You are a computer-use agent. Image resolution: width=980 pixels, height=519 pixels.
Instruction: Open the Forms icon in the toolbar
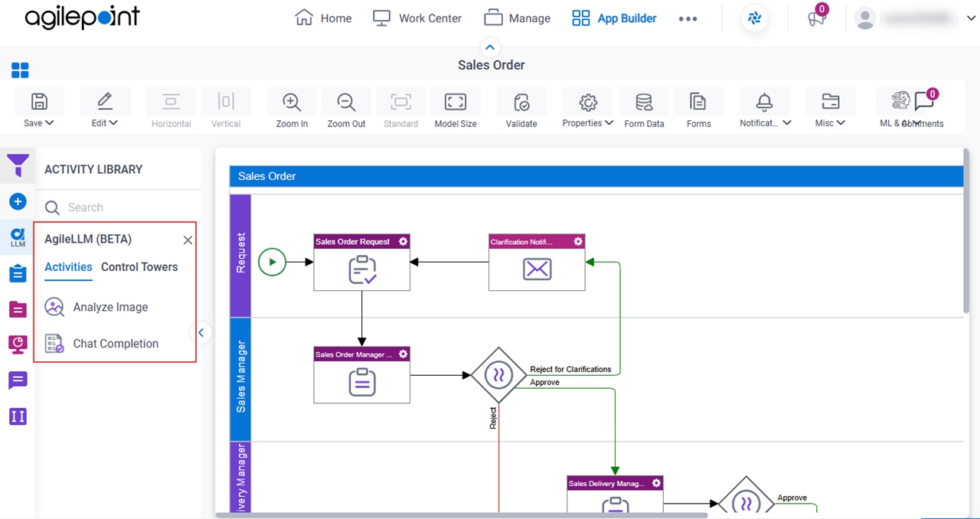coord(698,102)
